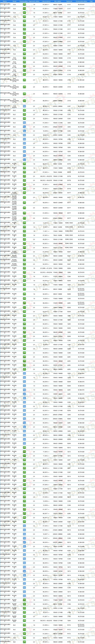Select the 02.2012 -> 08.2014 production years cell
Image resolution: width=95 pixels, height=644 pixels.
tap(46, 273)
